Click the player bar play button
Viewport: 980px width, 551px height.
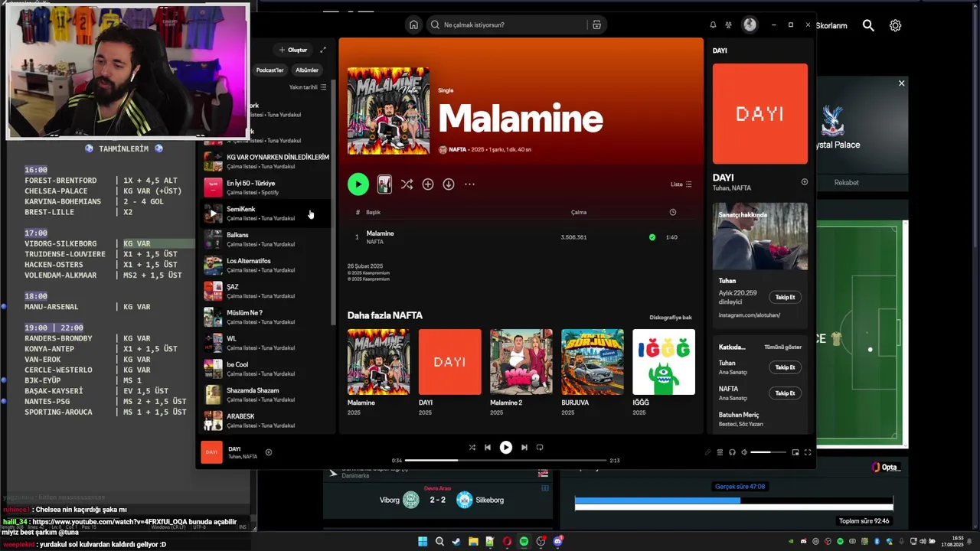(x=506, y=448)
